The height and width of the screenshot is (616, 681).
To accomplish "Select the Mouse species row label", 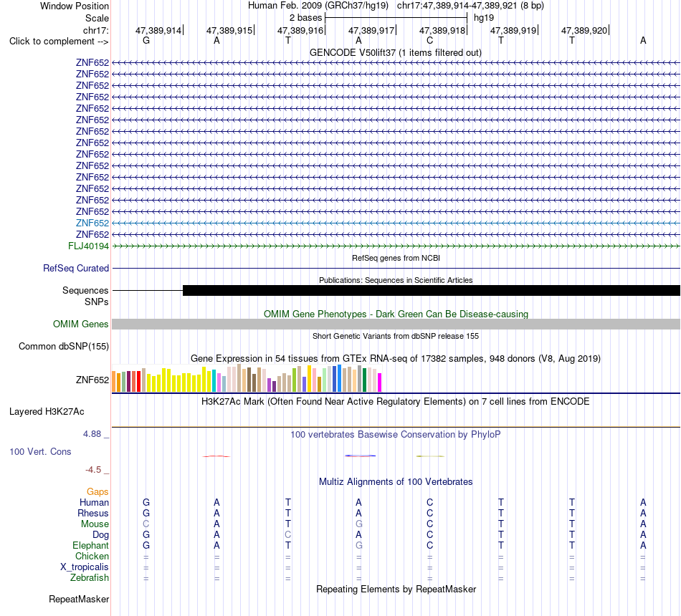I will tap(95, 524).
